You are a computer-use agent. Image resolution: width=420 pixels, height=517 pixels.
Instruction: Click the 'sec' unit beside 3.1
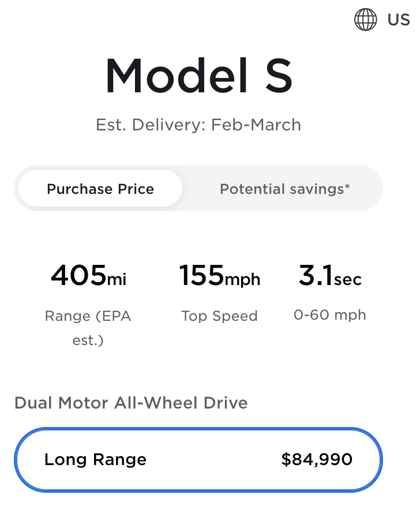(x=348, y=280)
